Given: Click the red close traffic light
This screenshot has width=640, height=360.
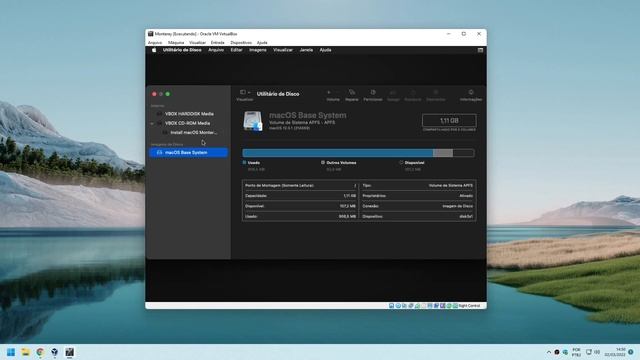Looking at the screenshot, I should [154, 94].
